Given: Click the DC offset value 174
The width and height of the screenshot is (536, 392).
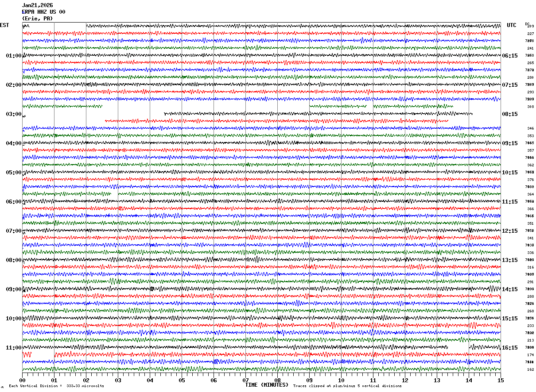Looking at the screenshot, I should point(530,355).
